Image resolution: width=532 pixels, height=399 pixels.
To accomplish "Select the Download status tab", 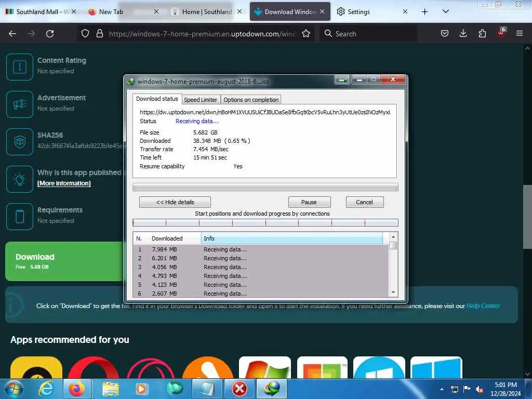I will tap(157, 99).
